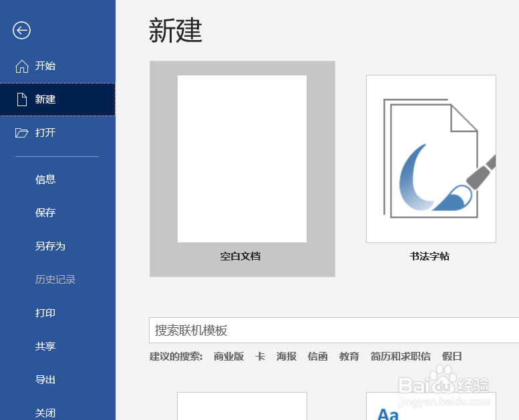Open the Aa template thumbnail

(431, 406)
